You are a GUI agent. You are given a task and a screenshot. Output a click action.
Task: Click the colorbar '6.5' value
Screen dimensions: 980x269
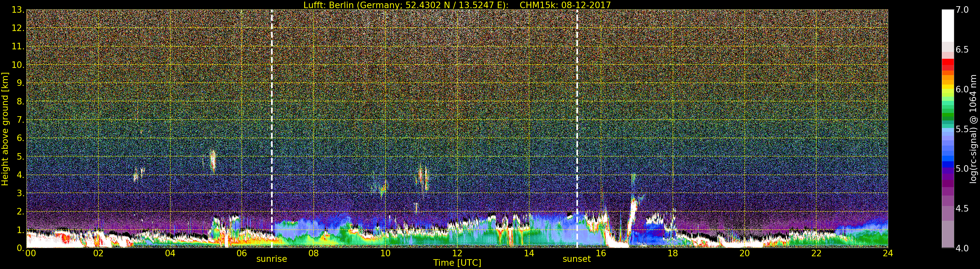coord(962,50)
